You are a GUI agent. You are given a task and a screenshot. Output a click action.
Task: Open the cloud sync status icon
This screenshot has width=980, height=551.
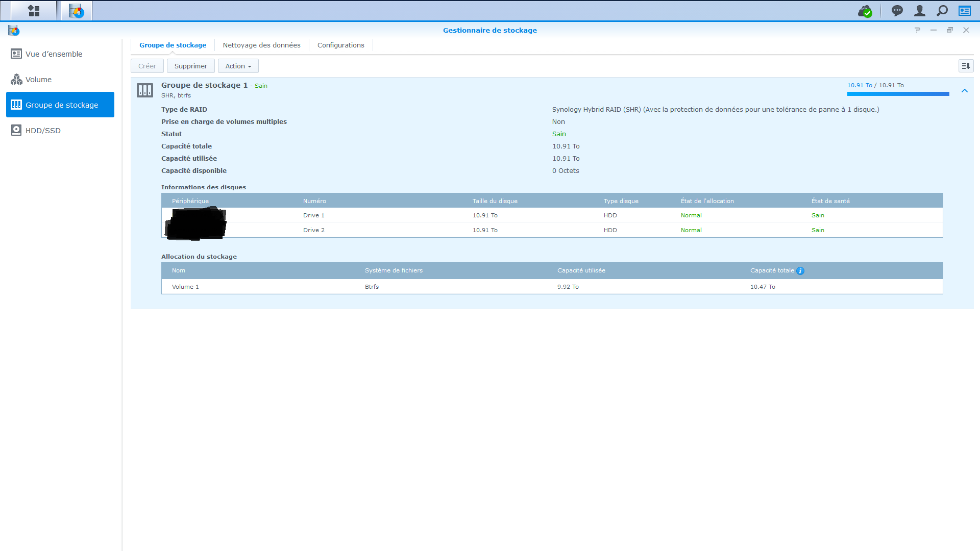tap(865, 11)
